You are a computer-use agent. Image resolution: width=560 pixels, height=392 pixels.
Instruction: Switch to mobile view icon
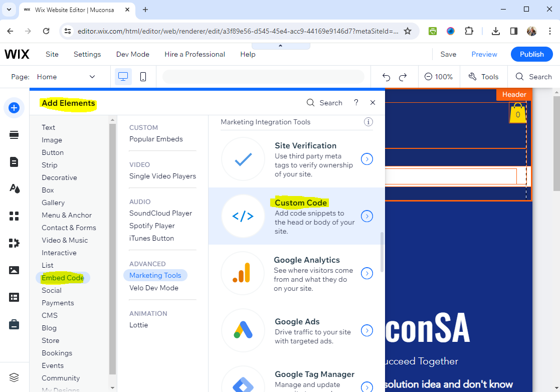tap(143, 77)
